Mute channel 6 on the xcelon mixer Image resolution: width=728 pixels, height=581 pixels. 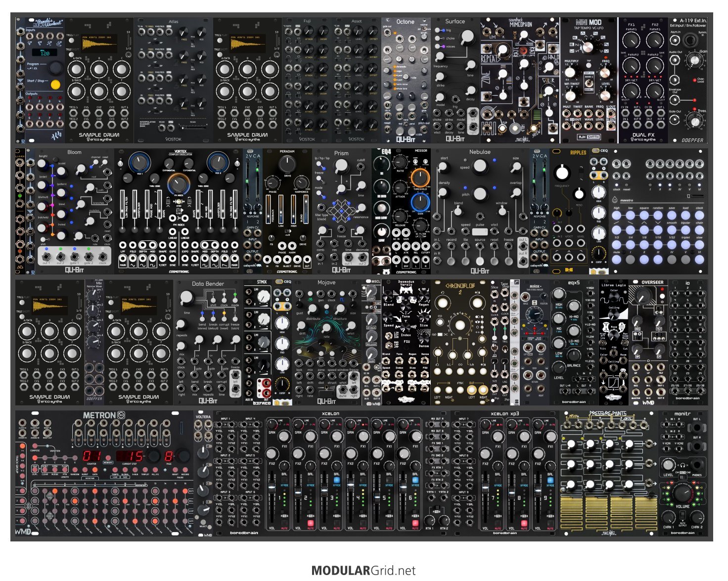[x=415, y=523]
